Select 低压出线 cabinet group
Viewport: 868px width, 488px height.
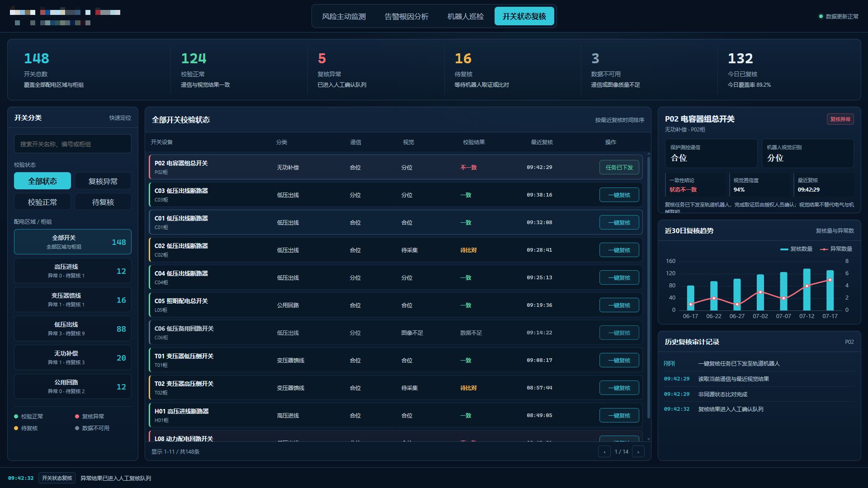click(x=73, y=328)
